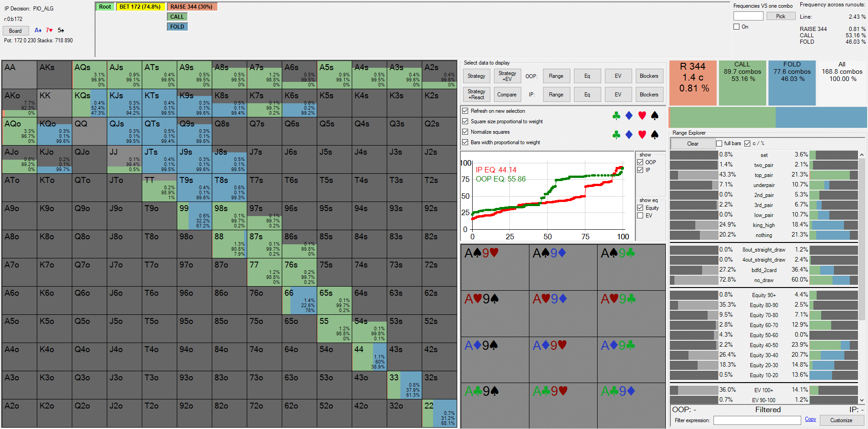The image size is (868, 429).
Task: Click the Filter expression input field
Action: (x=757, y=420)
